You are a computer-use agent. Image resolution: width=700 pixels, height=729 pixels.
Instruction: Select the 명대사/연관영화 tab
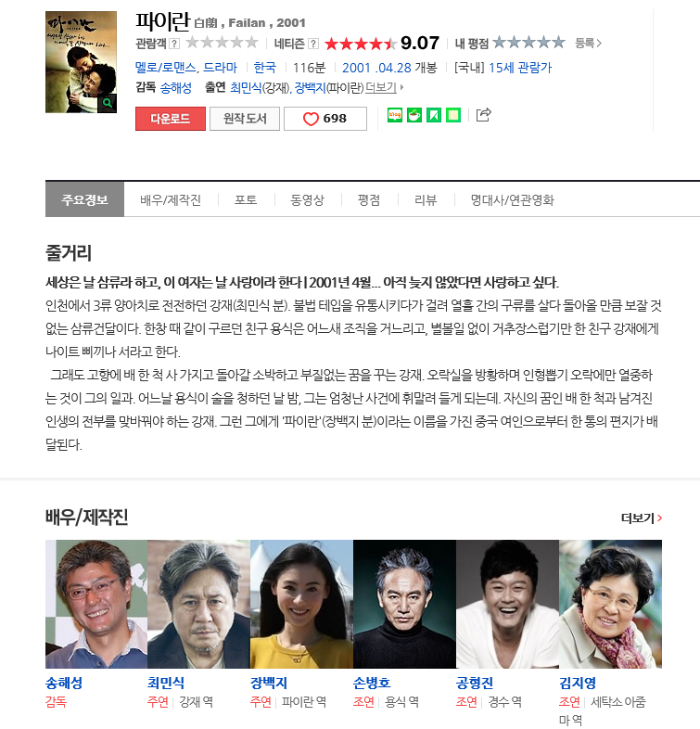[512, 200]
